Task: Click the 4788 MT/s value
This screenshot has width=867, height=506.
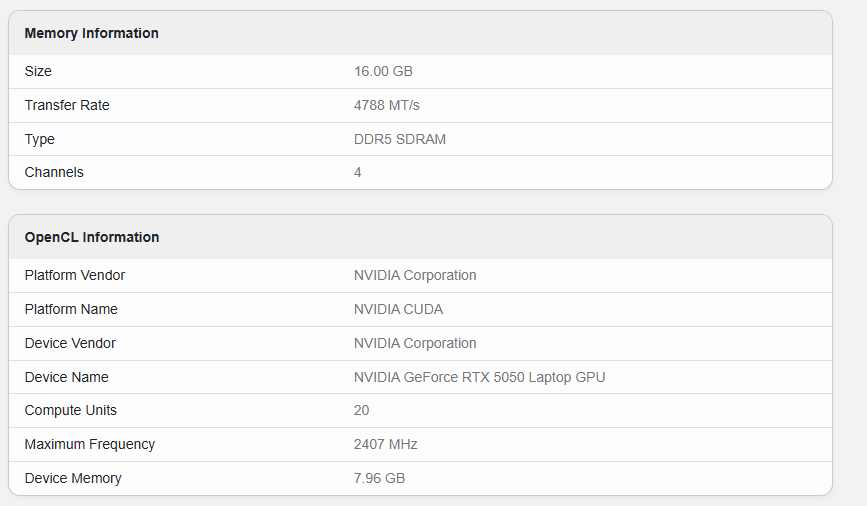Action: coord(387,105)
